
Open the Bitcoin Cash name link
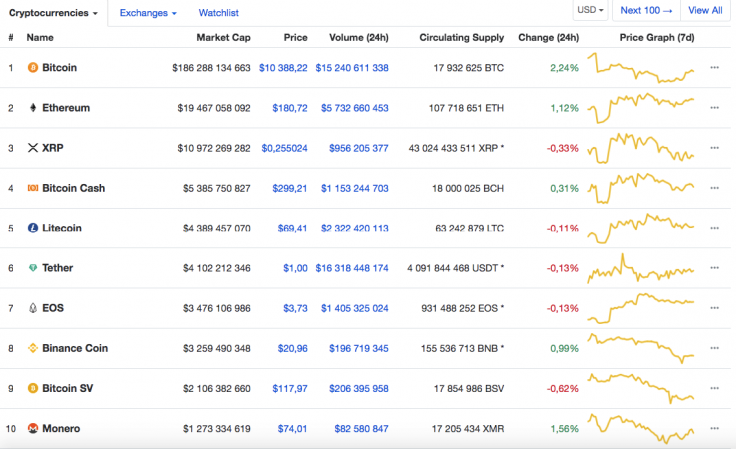pyautogui.click(x=74, y=188)
